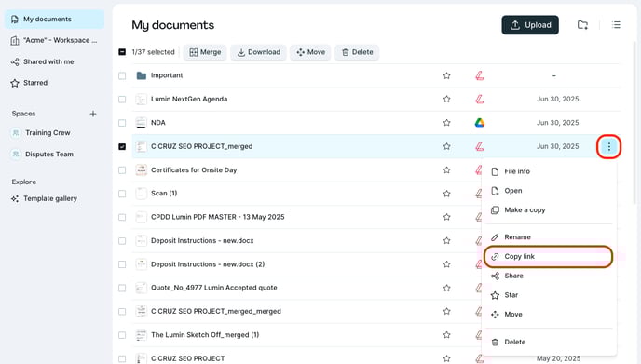
Task: Click the Google Drive icon on NDA row
Action: point(480,123)
